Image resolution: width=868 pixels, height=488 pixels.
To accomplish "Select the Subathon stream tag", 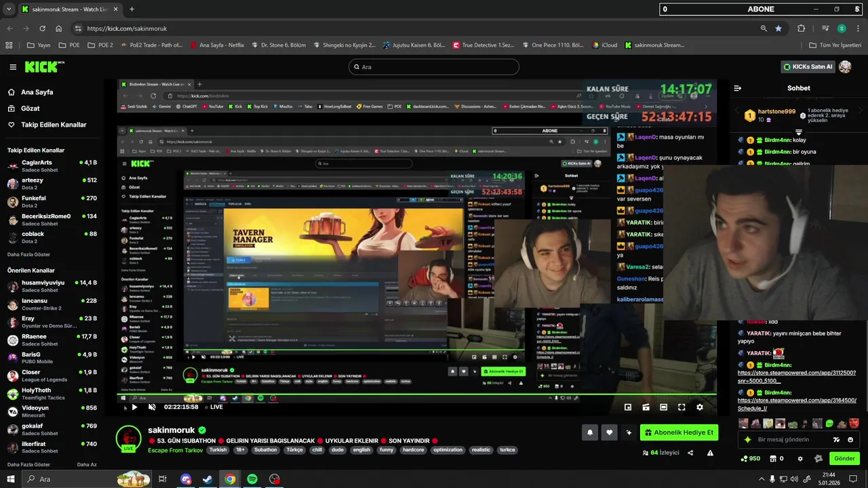I will [265, 450].
